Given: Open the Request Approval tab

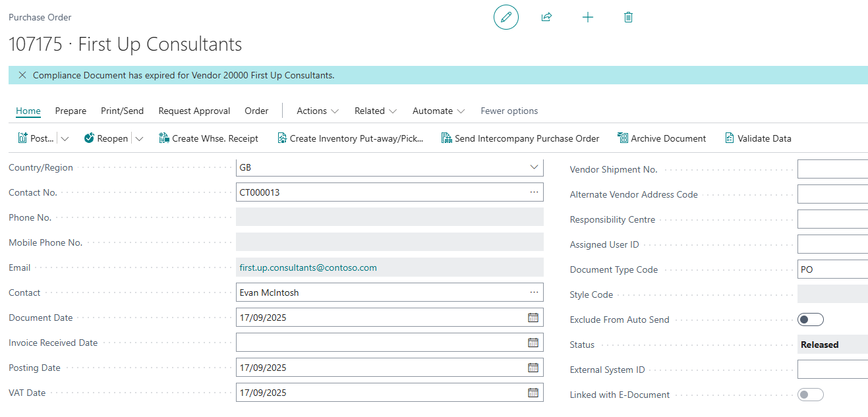Looking at the screenshot, I should [x=194, y=111].
